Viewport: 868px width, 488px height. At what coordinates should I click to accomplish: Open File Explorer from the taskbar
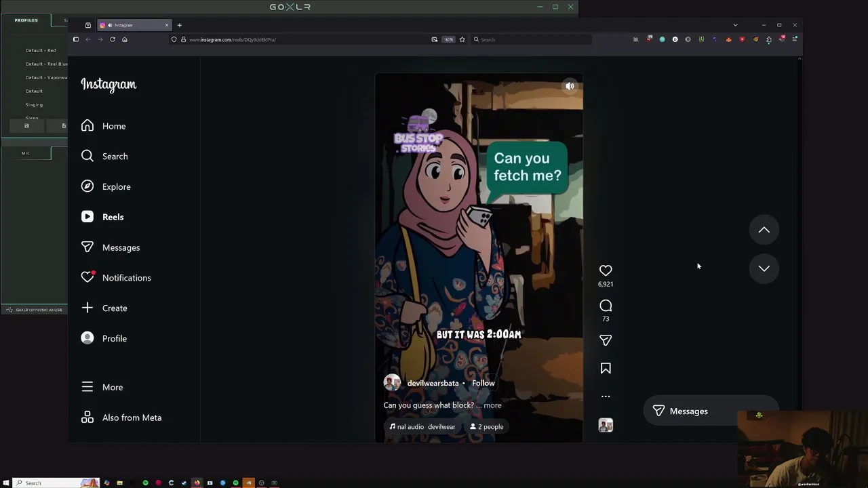tap(119, 483)
